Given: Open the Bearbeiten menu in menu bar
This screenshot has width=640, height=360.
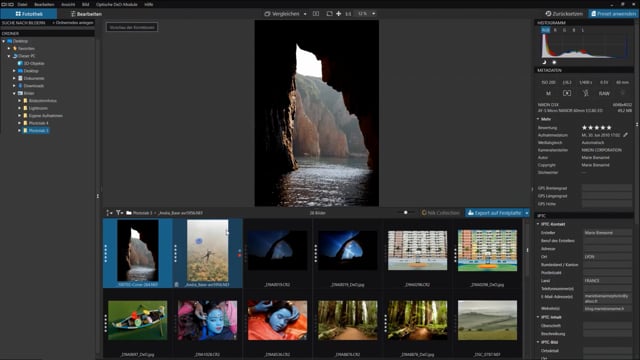Looking at the screenshot, I should 44,4.
